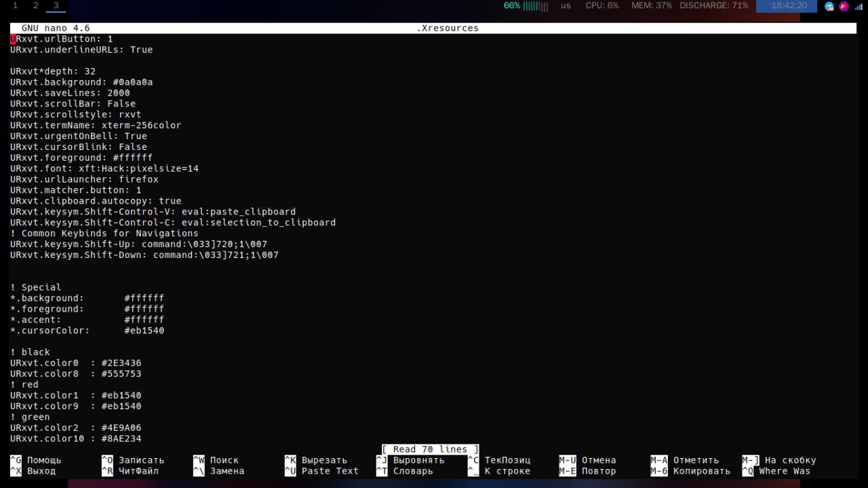Click the URxvt.clipboard.autocopy: true line
The image size is (868, 488).
[96, 201]
